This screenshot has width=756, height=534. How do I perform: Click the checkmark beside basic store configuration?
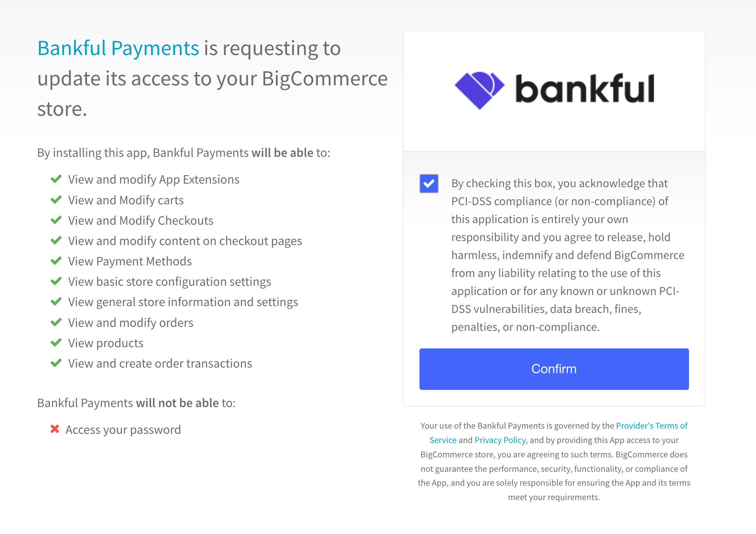(56, 281)
